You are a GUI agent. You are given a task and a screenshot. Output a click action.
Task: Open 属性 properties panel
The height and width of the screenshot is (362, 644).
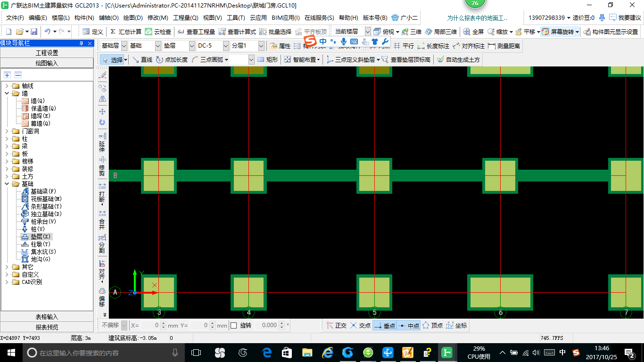point(280,46)
